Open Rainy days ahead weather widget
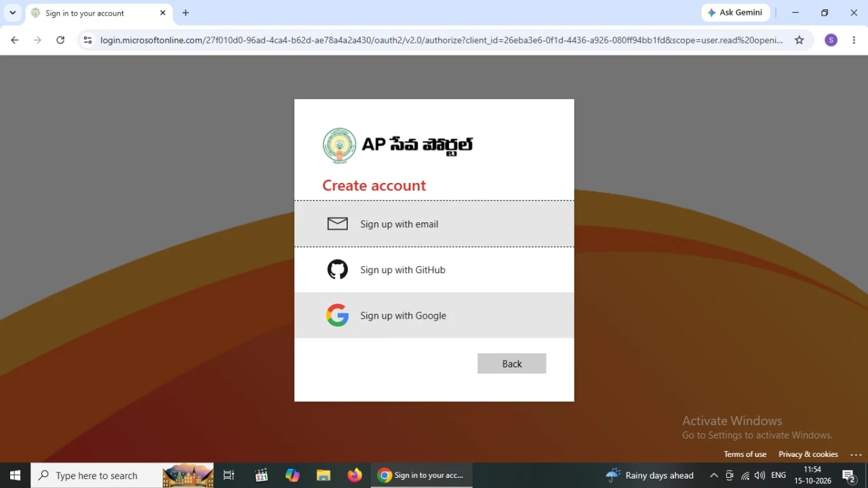868x488 pixels. (x=650, y=475)
